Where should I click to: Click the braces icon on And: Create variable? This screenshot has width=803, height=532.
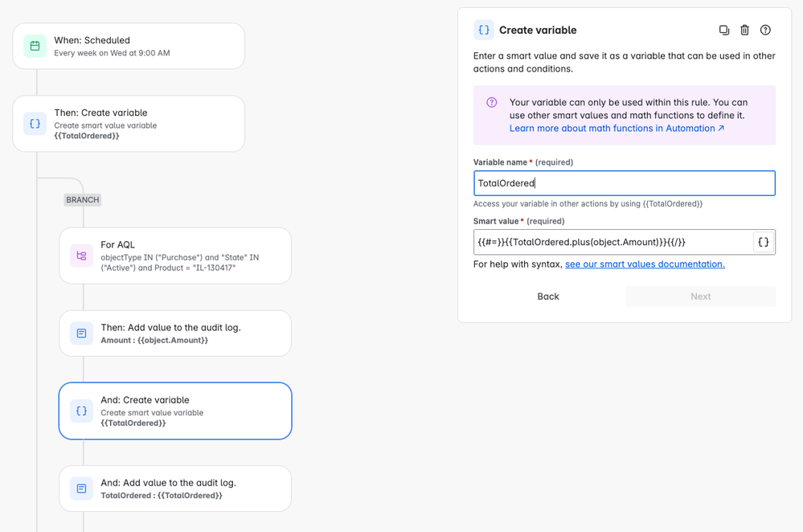pyautogui.click(x=81, y=411)
